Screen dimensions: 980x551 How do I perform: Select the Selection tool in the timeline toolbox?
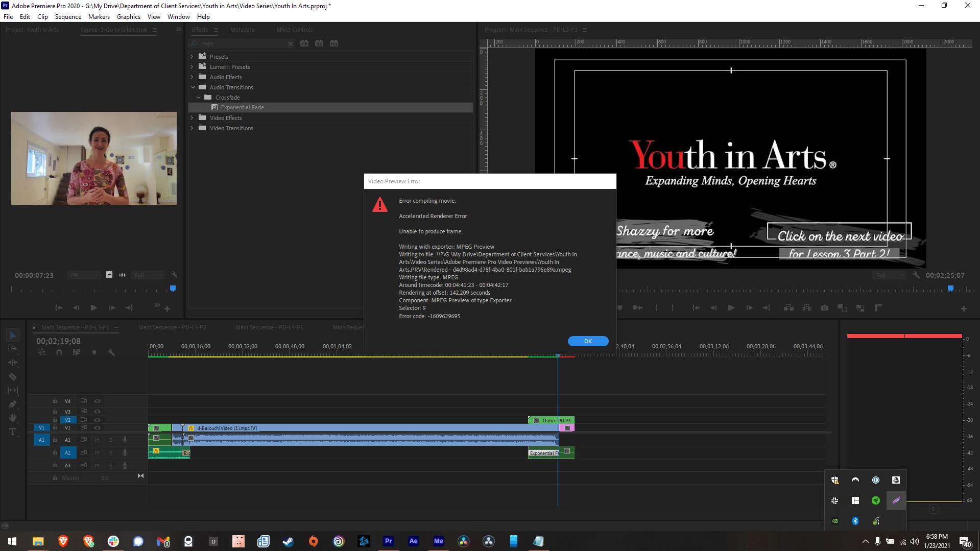tap(13, 335)
